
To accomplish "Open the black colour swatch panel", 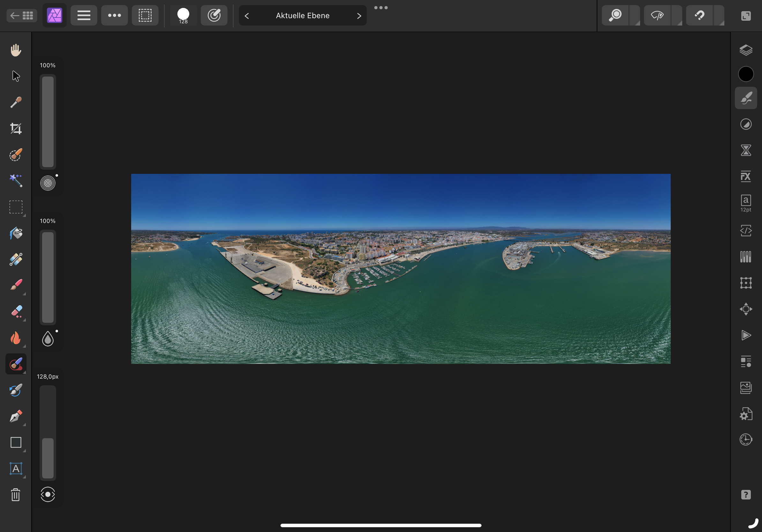I will 745,74.
